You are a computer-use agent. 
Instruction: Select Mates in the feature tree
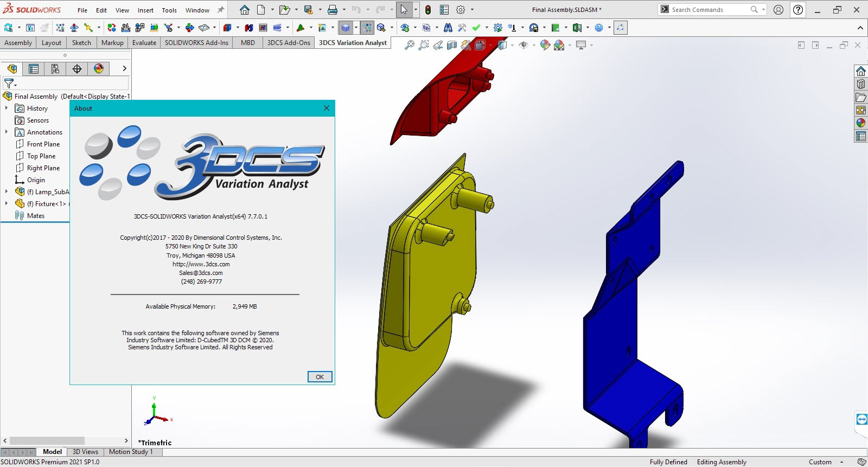[x=36, y=216]
